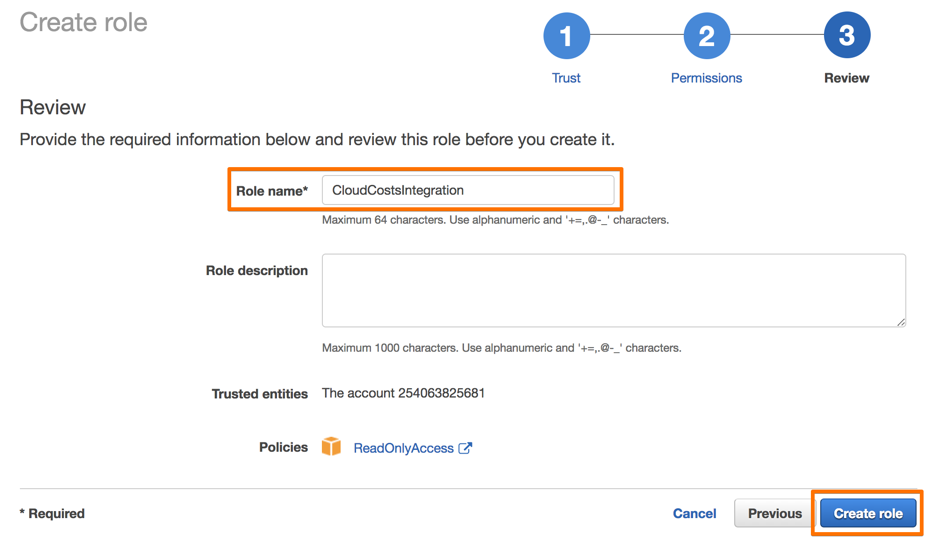The height and width of the screenshot is (538, 943).
Task: Click the description box resize handle
Action: point(900,321)
